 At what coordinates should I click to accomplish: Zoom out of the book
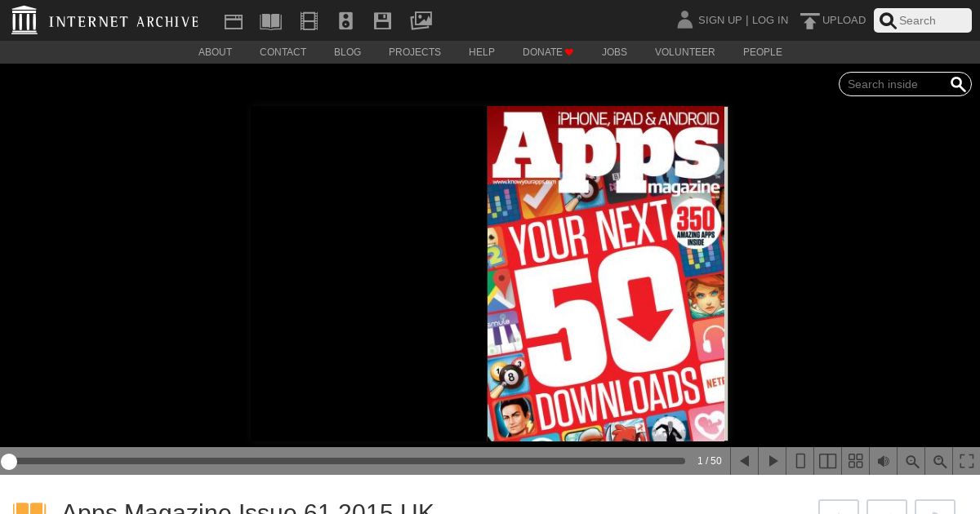click(911, 461)
